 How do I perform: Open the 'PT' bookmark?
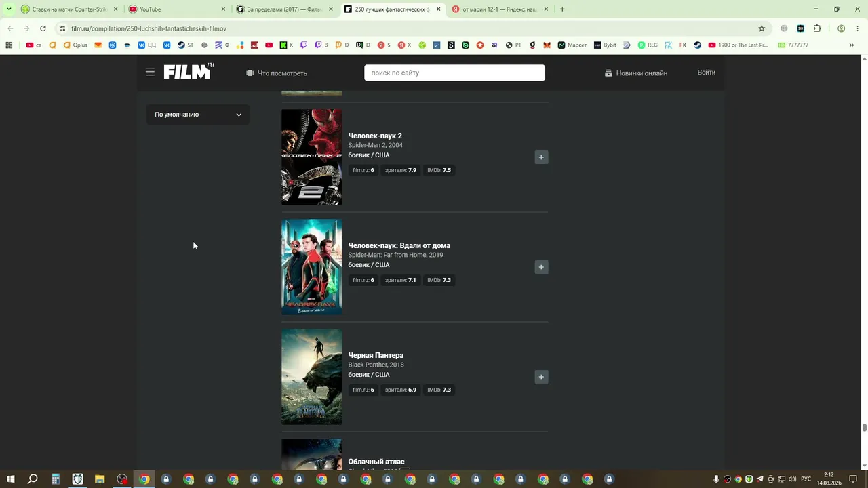pos(513,45)
